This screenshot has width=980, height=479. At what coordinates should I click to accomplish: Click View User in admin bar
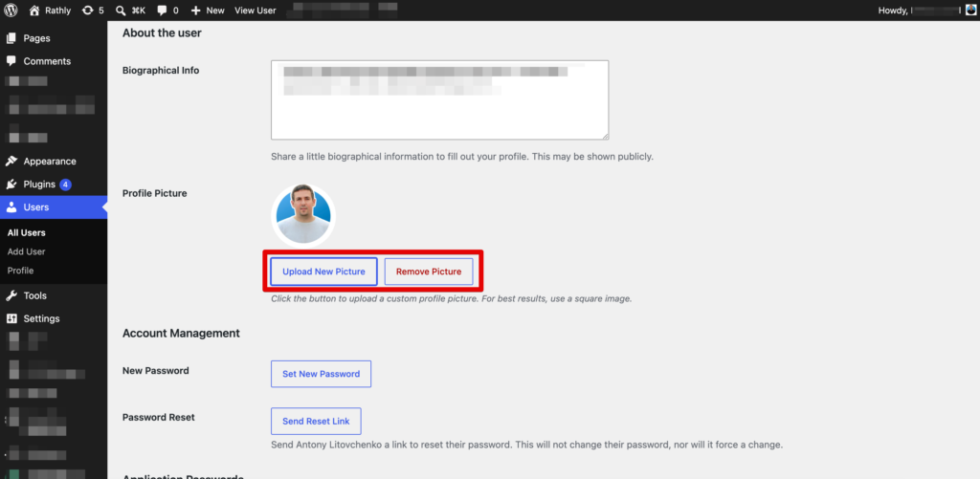coord(255,11)
